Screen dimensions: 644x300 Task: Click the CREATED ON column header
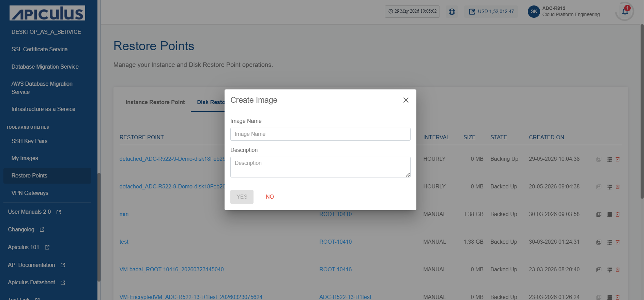click(547, 137)
